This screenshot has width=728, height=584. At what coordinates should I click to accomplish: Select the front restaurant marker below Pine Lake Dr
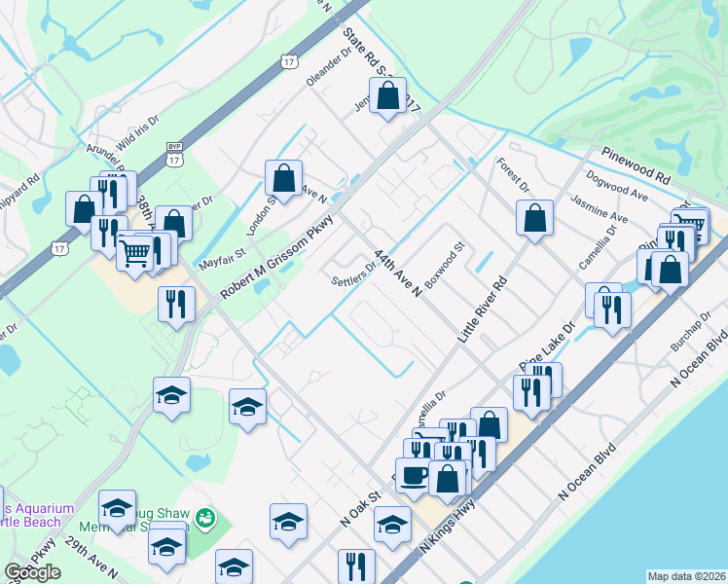[x=531, y=393]
